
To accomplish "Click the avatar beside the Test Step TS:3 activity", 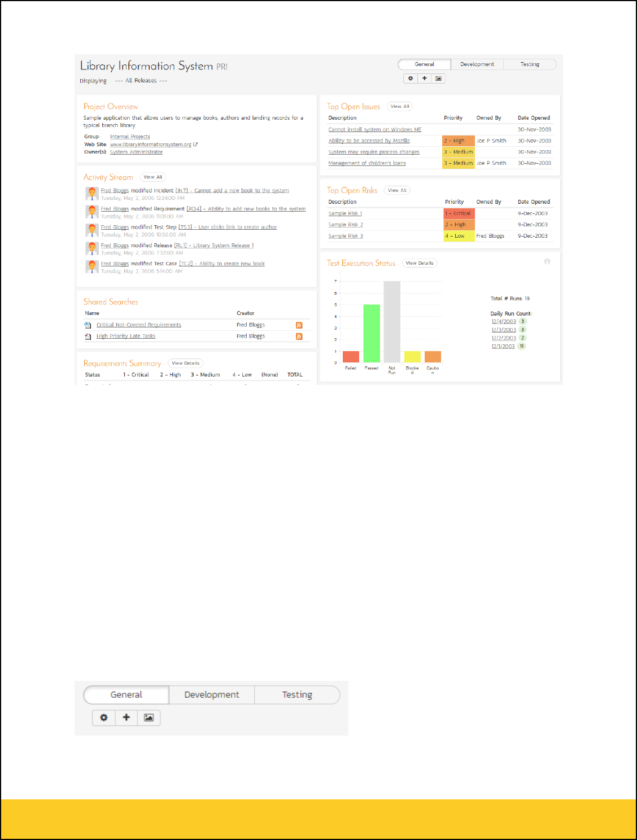I will (92, 230).
